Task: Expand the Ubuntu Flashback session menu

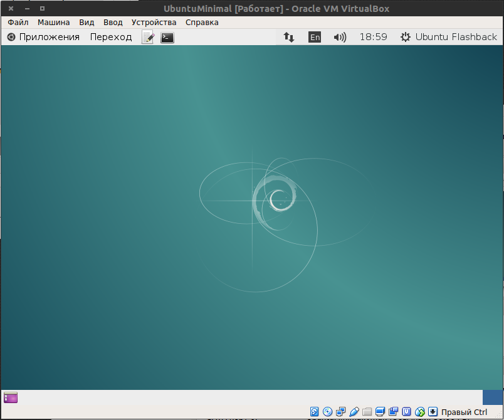Action: click(449, 37)
